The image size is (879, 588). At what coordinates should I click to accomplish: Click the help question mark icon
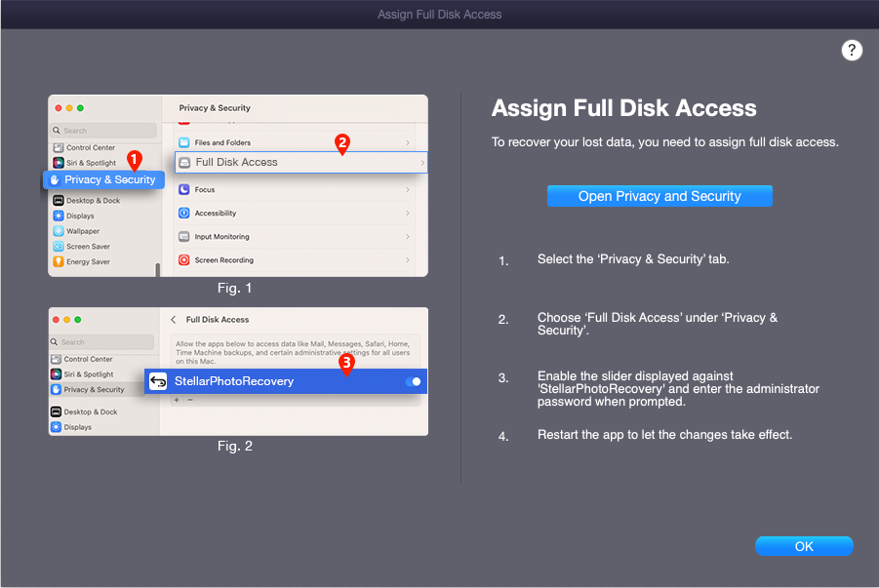[x=852, y=51]
